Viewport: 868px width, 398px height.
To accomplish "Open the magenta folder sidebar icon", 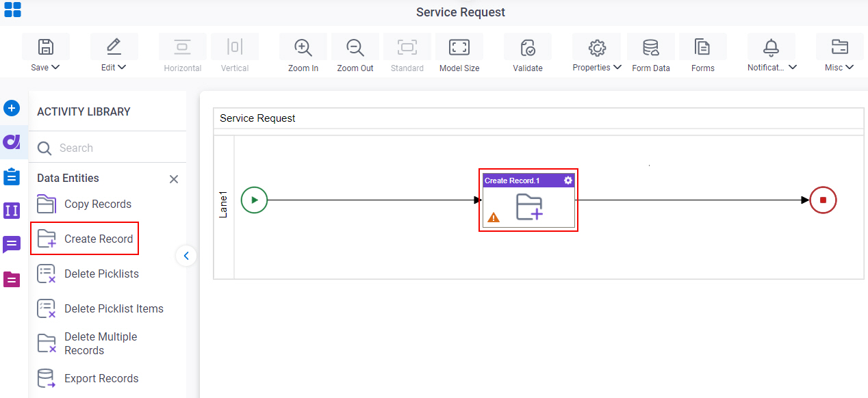I will pyautogui.click(x=12, y=279).
